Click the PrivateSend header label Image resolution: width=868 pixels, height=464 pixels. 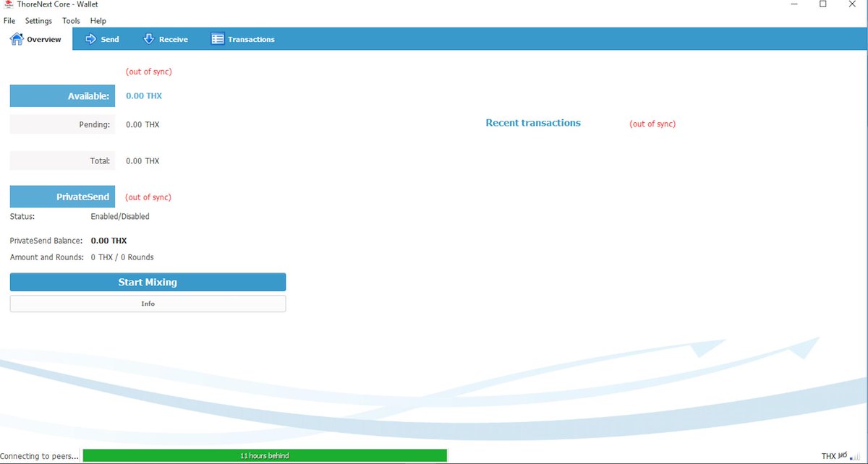tap(62, 197)
